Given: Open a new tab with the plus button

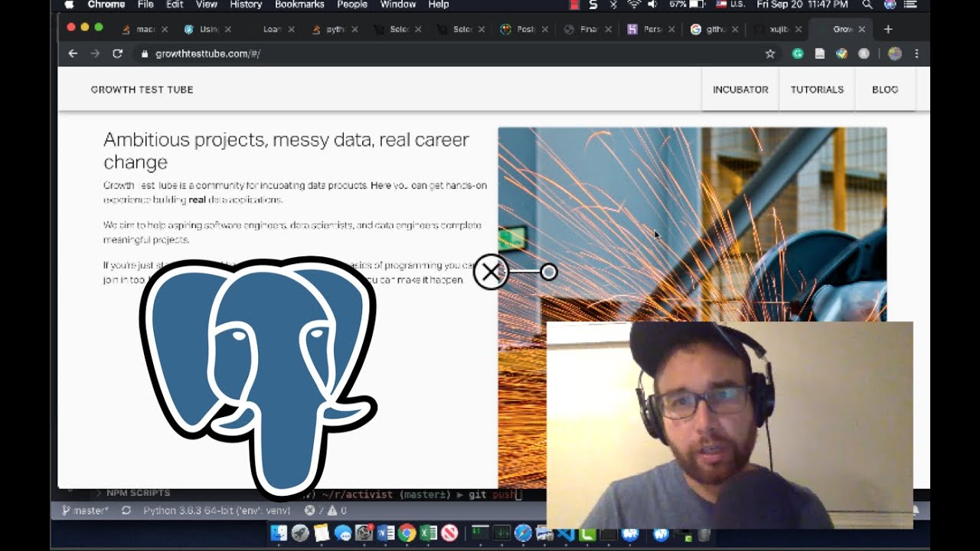Looking at the screenshot, I should pos(888,29).
